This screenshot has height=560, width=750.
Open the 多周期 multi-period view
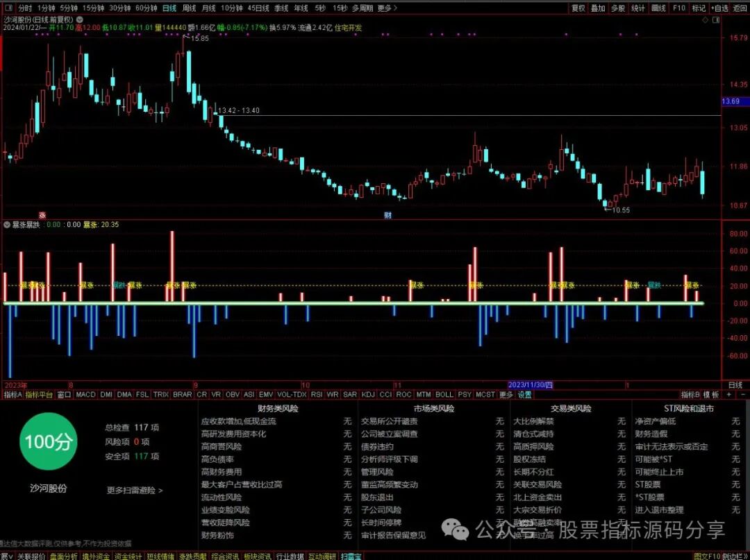click(362, 8)
